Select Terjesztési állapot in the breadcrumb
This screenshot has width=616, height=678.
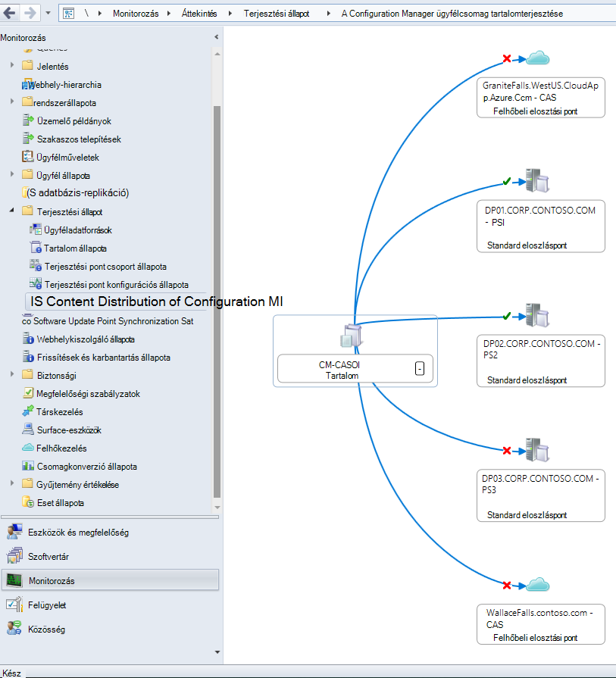[x=276, y=14]
